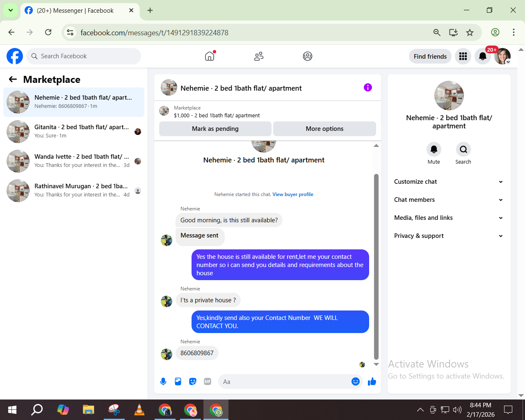Click the chat scroll up arrow
The image size is (525, 420).
point(376,146)
